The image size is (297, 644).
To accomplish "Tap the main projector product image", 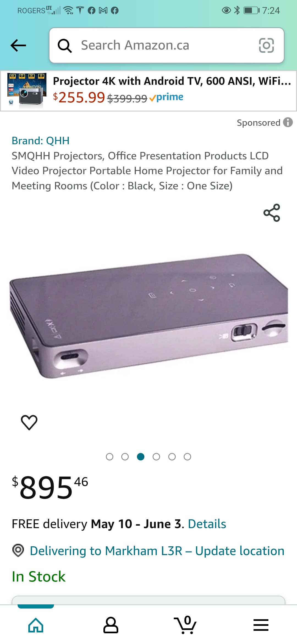I will [148, 316].
